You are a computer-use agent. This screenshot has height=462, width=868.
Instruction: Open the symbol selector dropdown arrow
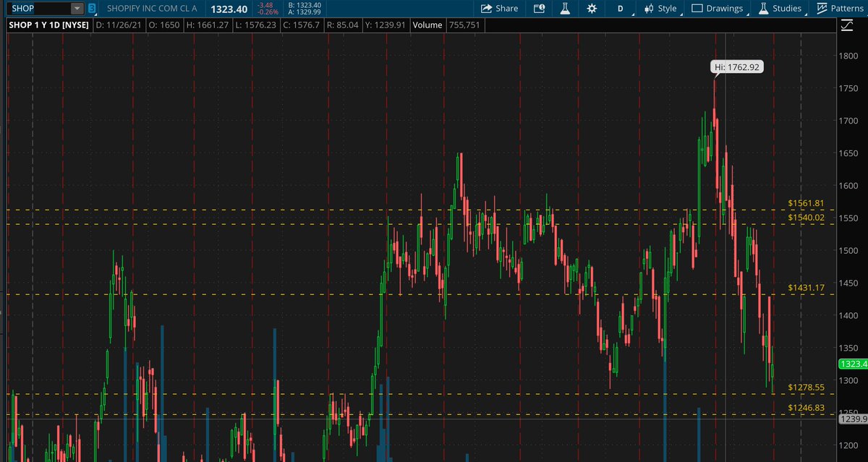point(77,9)
